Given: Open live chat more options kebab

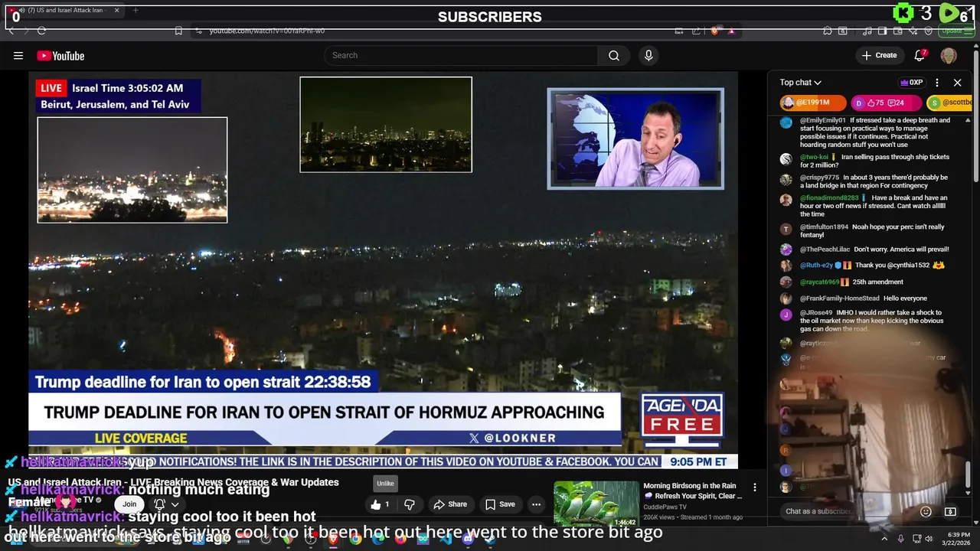Looking at the screenshot, I should point(936,83).
